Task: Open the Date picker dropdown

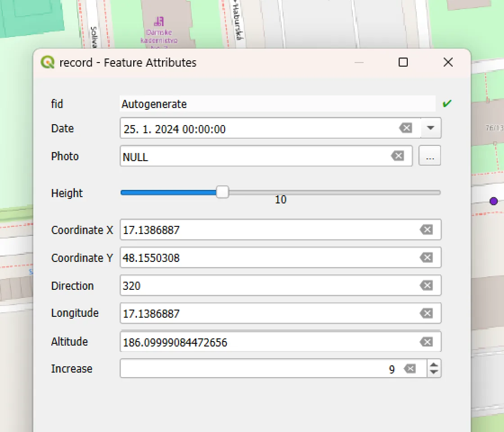Action: [431, 128]
